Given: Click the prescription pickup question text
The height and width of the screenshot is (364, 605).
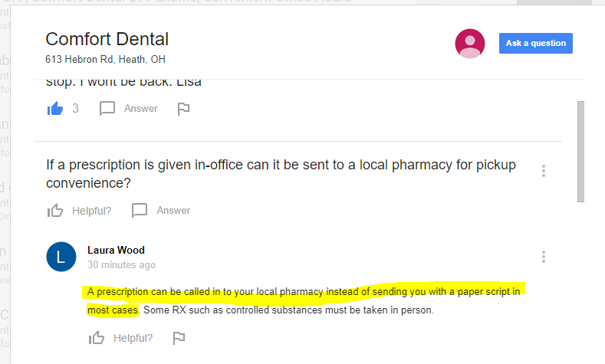Looking at the screenshot, I should 281,174.
